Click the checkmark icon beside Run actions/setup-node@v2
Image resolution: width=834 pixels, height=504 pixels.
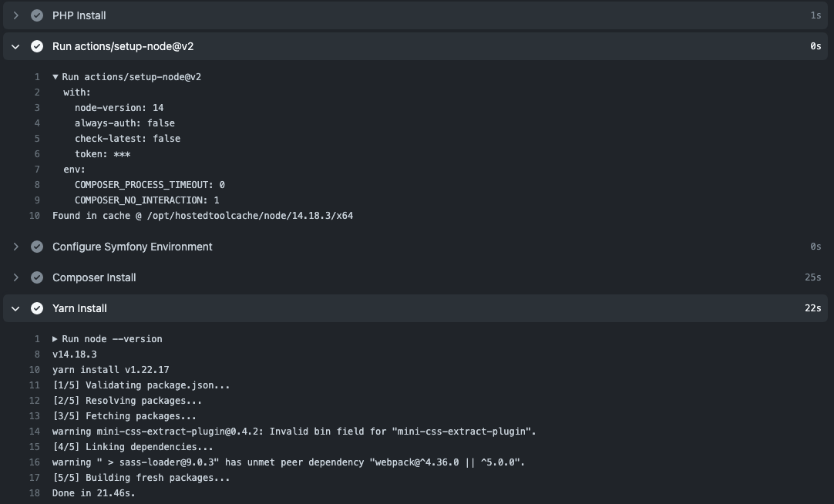[37, 46]
